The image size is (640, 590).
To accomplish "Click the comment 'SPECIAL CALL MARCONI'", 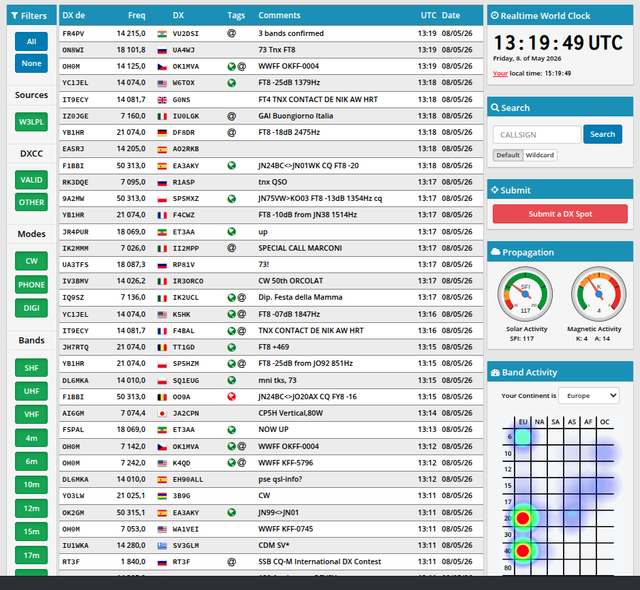I will coord(300,248).
